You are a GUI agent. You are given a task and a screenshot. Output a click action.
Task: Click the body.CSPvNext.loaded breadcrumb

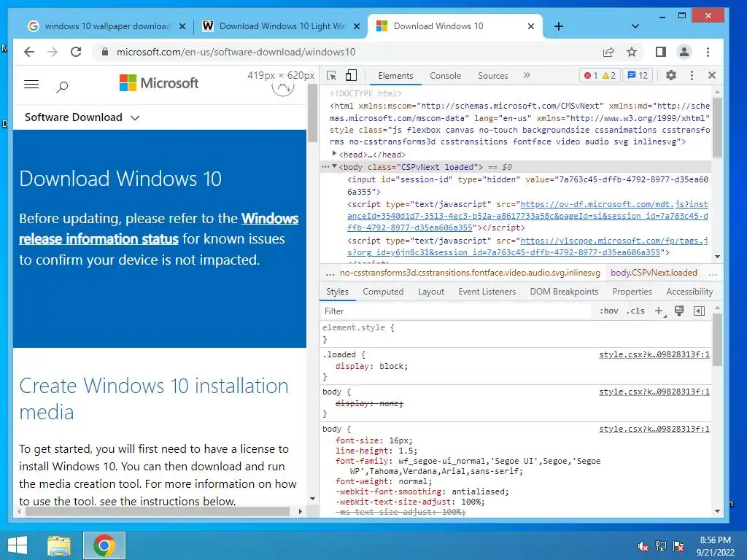click(654, 273)
